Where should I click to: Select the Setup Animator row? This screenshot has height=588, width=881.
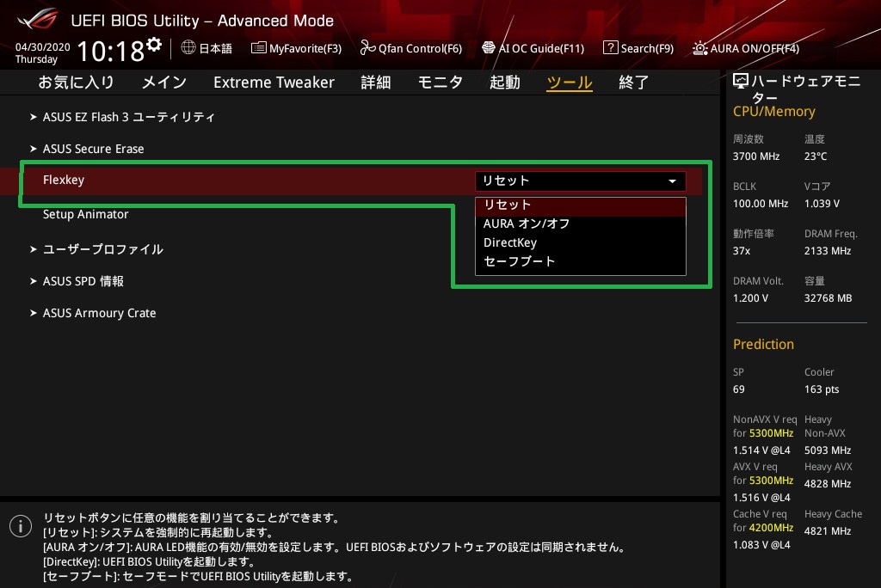[85, 215]
